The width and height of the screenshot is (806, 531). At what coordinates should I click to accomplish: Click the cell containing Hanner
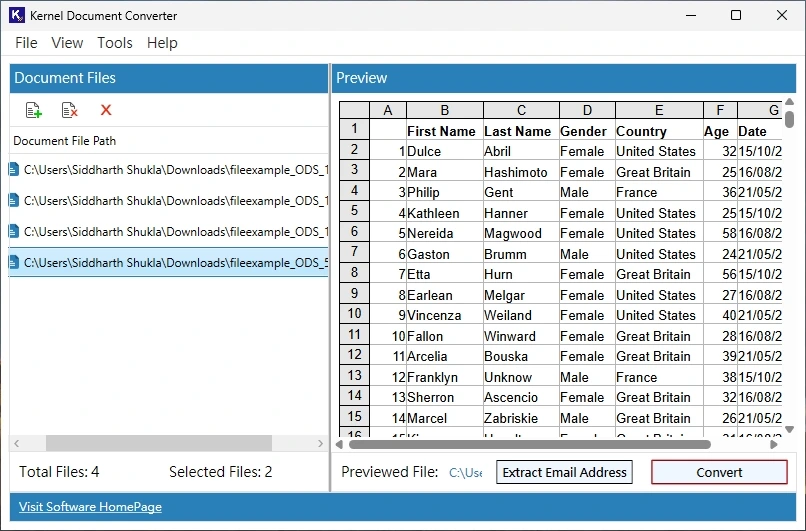521,213
